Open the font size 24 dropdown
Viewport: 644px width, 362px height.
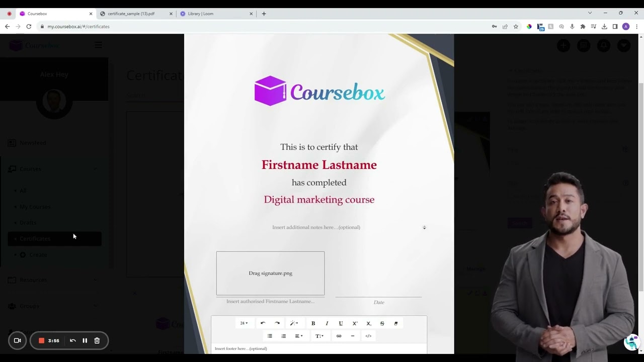[x=244, y=323]
